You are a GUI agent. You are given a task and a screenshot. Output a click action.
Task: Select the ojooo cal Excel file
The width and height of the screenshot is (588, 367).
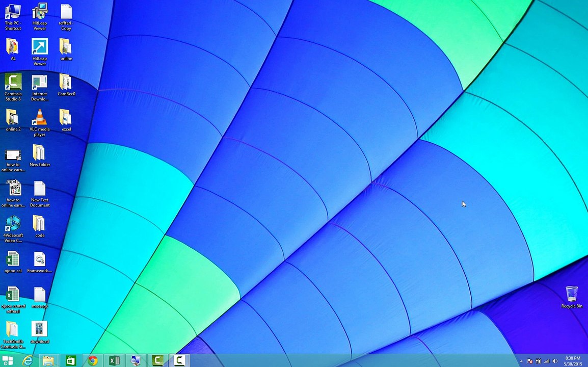[x=13, y=259]
